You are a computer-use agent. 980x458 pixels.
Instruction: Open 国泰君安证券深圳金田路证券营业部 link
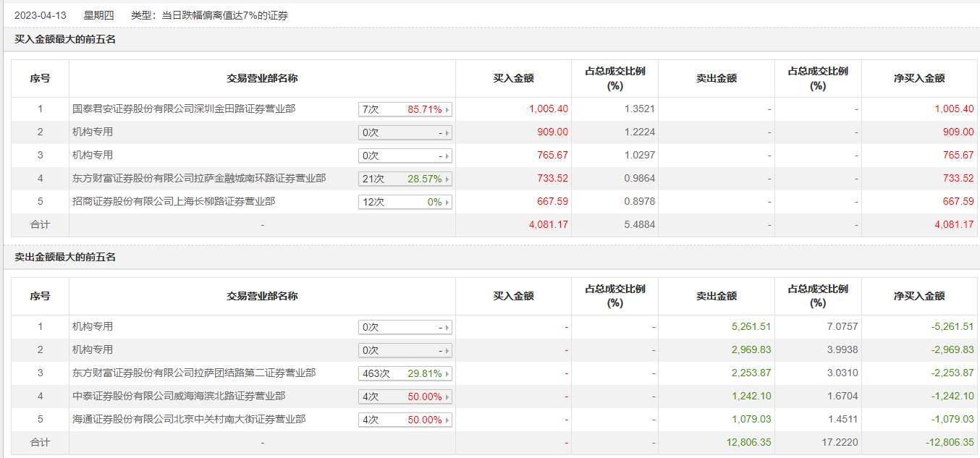pyautogui.click(x=184, y=109)
